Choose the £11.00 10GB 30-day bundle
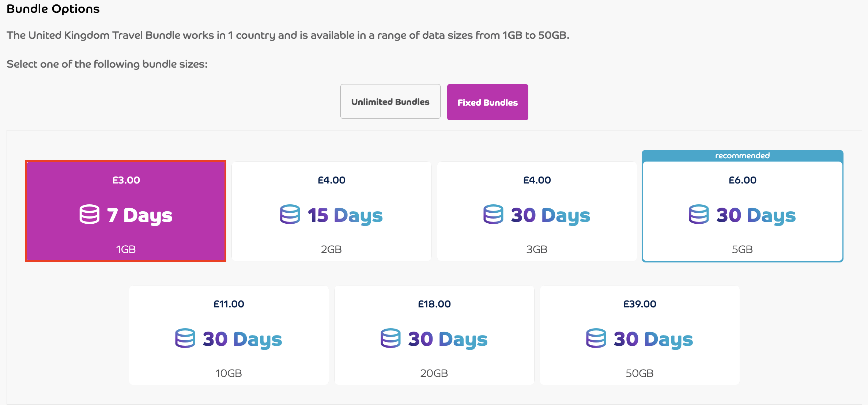 pos(229,336)
